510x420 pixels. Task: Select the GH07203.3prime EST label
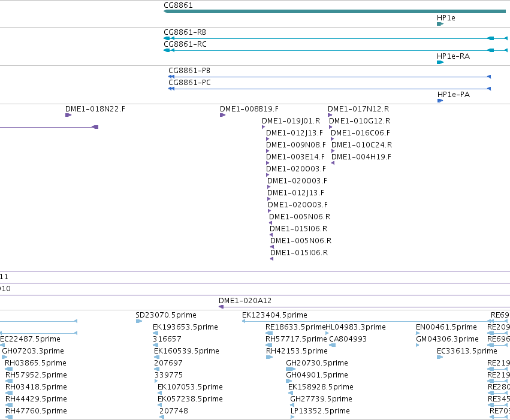pyautogui.click(x=33, y=351)
